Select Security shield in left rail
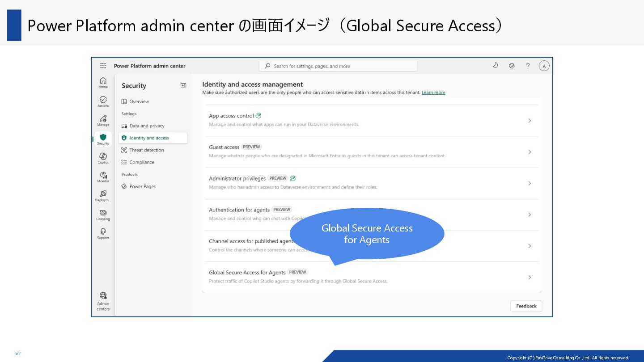Screen dimensions: 644x362 (103, 139)
